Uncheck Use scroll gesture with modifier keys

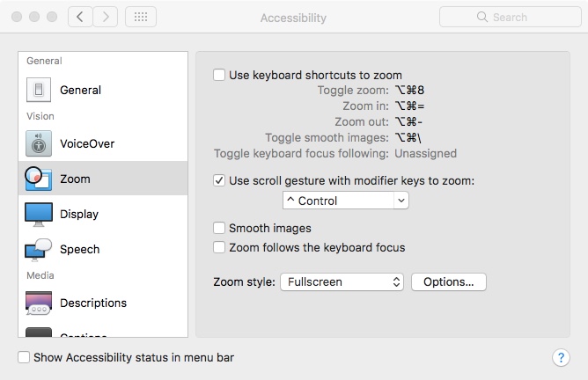point(219,181)
